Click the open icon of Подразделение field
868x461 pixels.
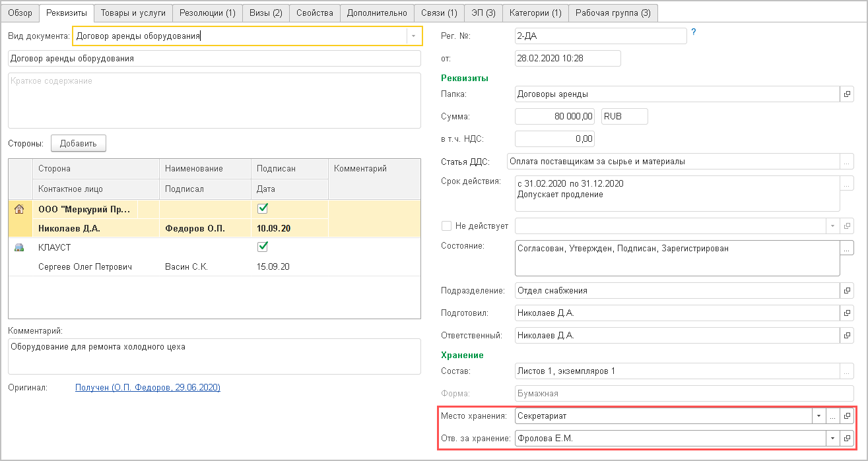point(848,291)
